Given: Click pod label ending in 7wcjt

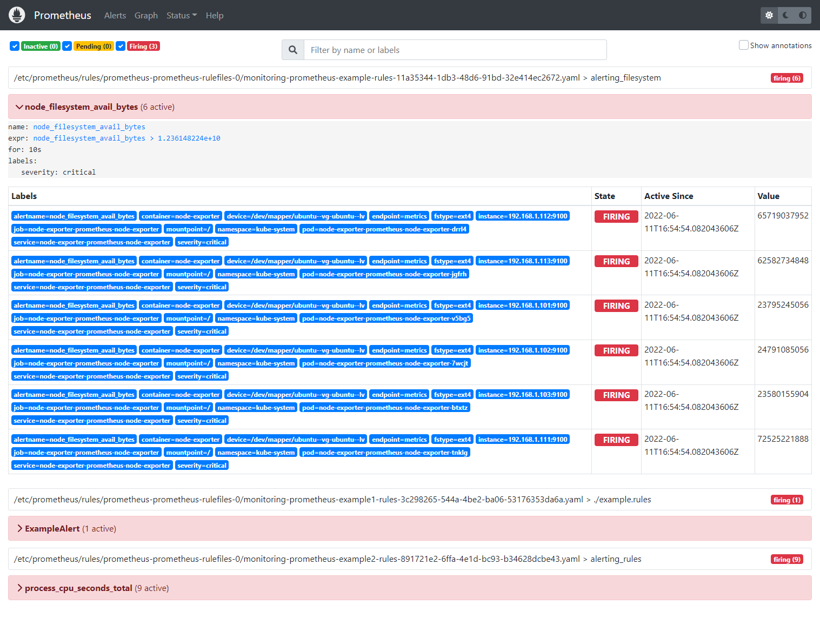Looking at the screenshot, I should click(385, 363).
